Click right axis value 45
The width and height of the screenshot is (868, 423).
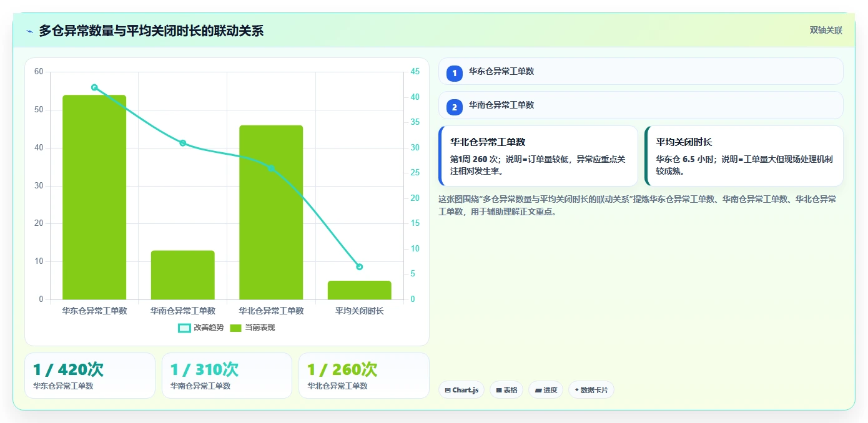tap(415, 72)
